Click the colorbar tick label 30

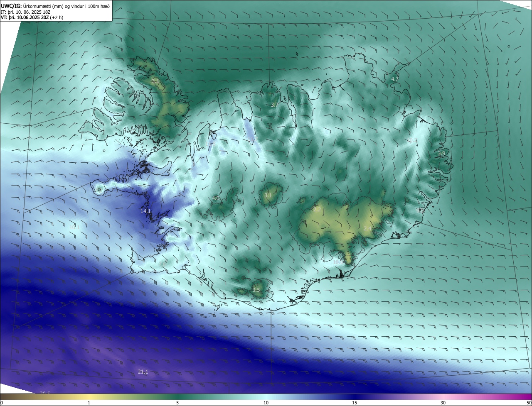[x=443, y=403]
